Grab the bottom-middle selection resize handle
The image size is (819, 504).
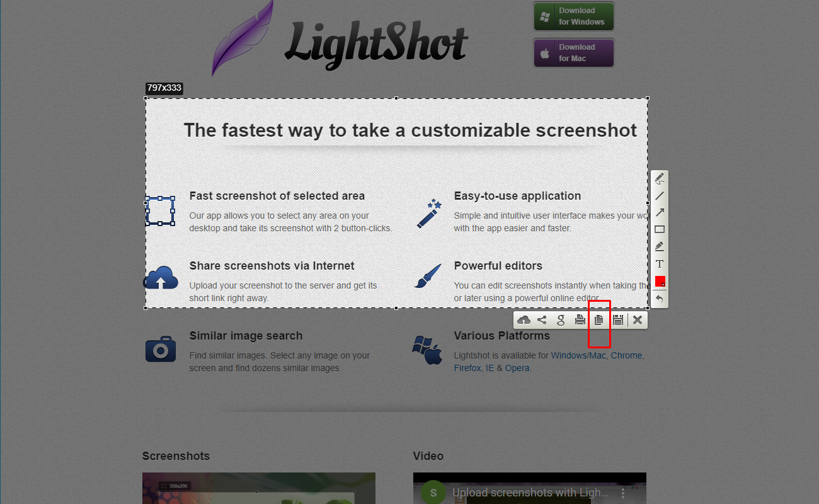pos(396,308)
